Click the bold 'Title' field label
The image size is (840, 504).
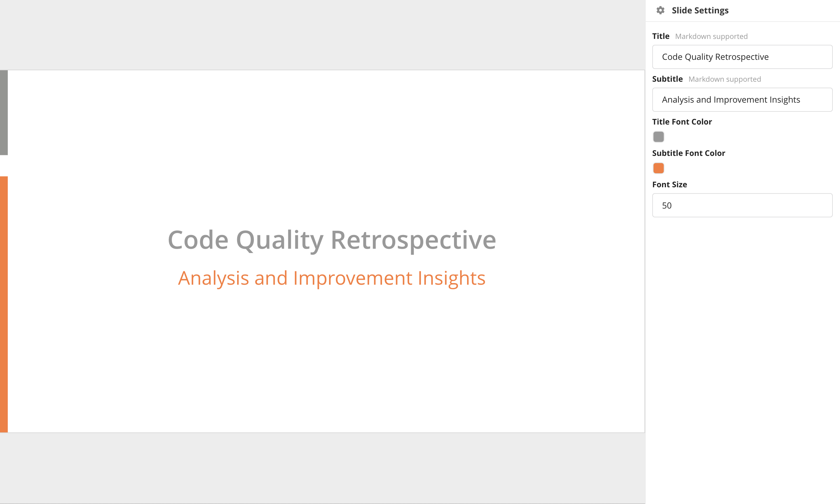660,36
